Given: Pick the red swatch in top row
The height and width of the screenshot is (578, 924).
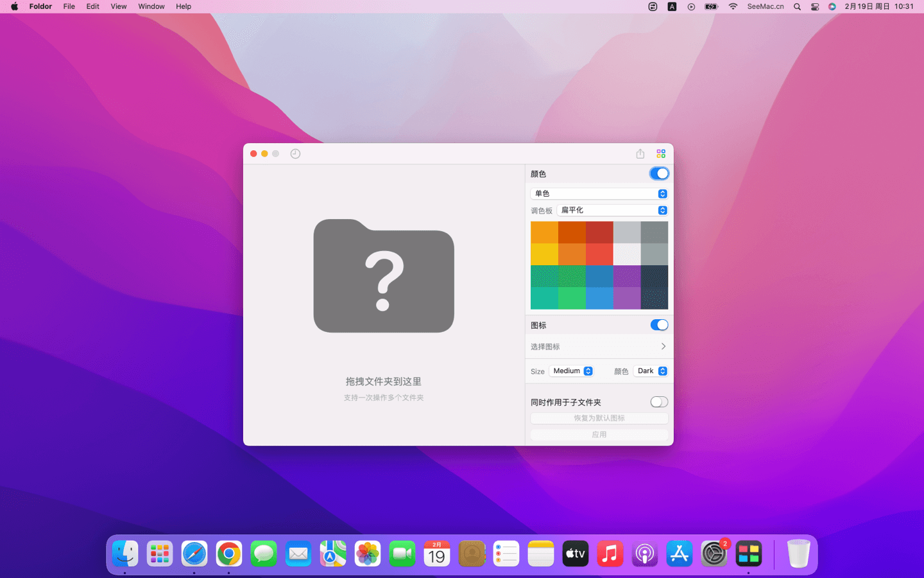Looking at the screenshot, I should click(599, 232).
